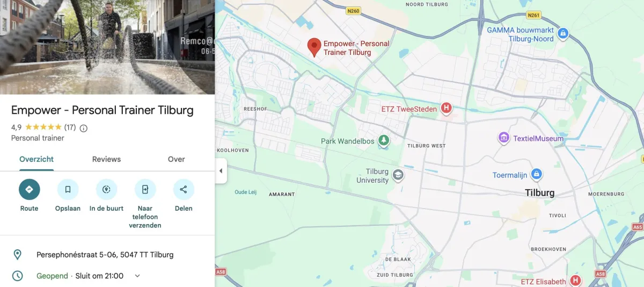
Task: Click the rating info icon beside (17)
Action: [84, 128]
